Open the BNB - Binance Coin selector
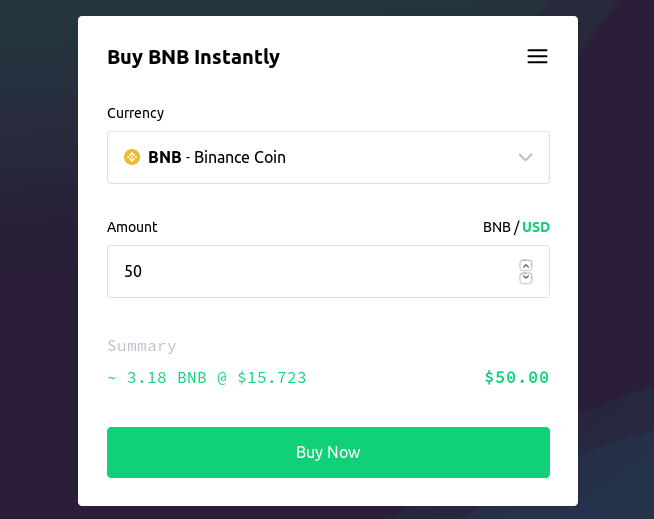Screen dimensions: 654x519 (x=328, y=157)
